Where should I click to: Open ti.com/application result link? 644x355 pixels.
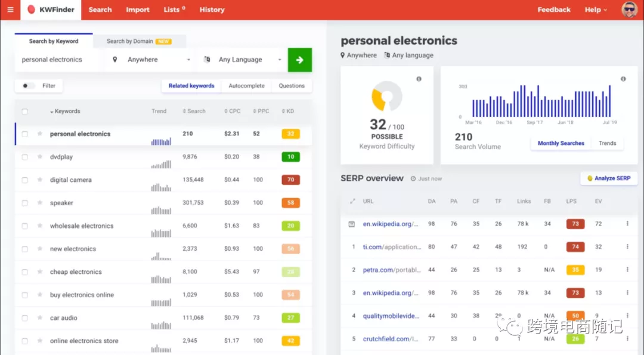coord(392,247)
